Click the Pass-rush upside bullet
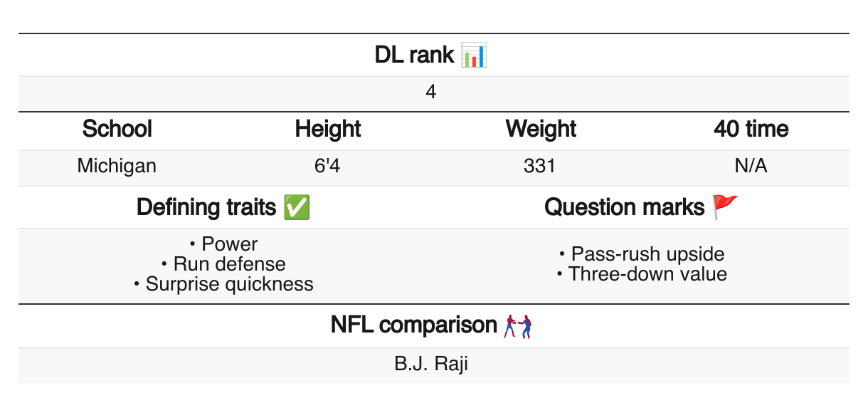Viewport: 868px width, 403px height. (642, 254)
